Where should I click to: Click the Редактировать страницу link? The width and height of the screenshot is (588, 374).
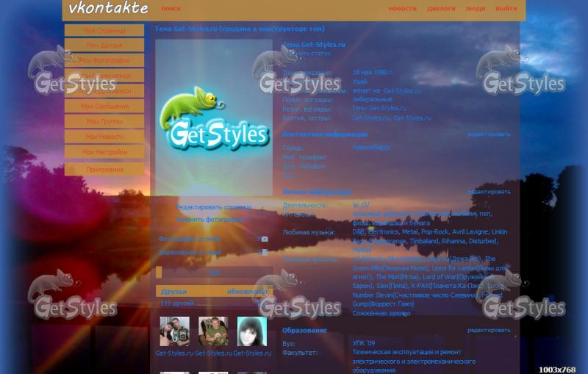pos(213,207)
